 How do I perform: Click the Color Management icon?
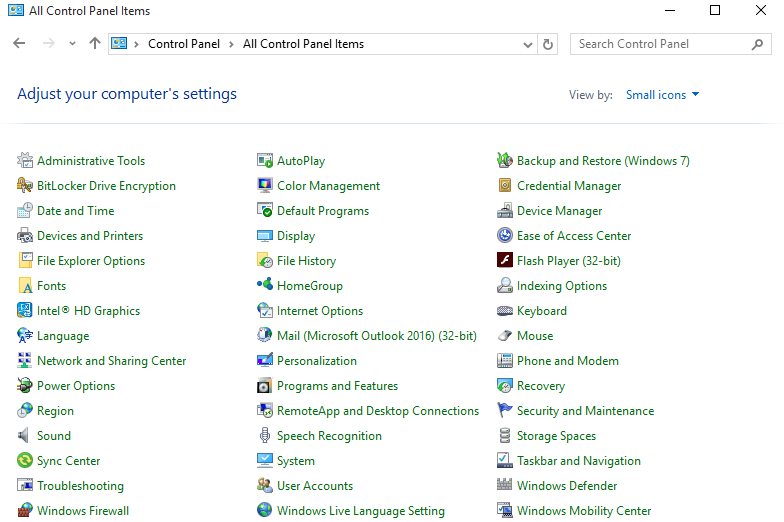pyautogui.click(x=264, y=186)
